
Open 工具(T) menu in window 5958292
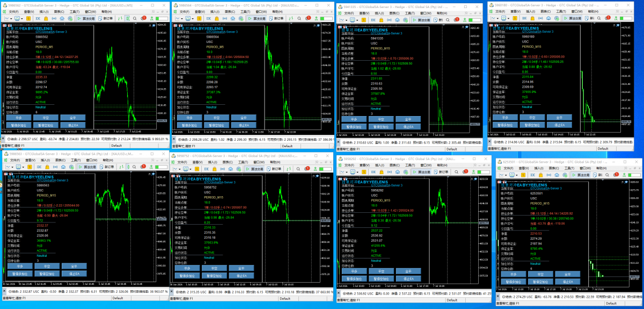[x=410, y=165]
